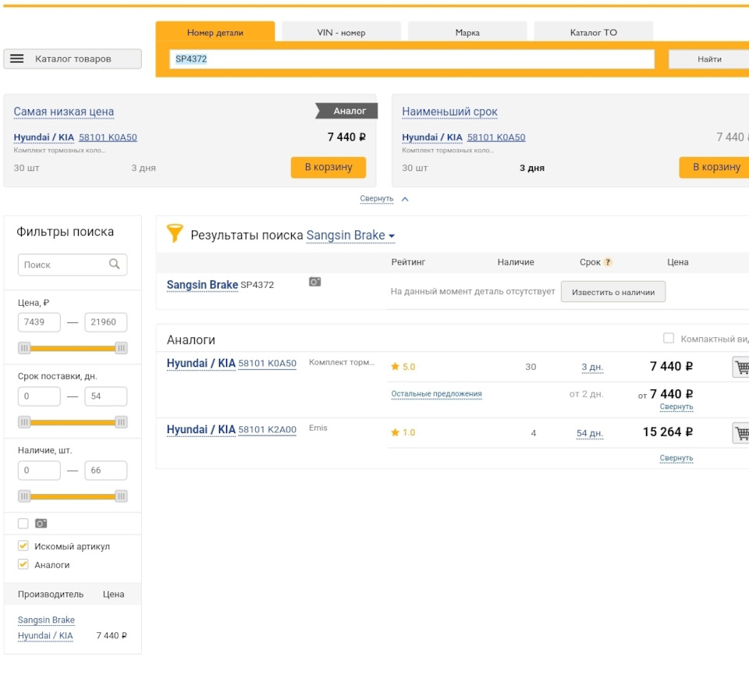Click the Поиск filter input field

(73, 265)
